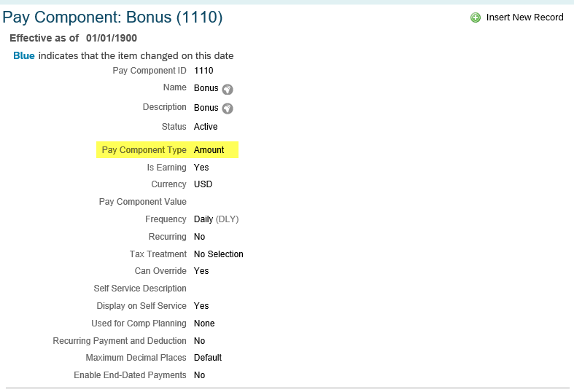Click the green Insert New Record plus icon
The height and width of the screenshot is (392, 574).
[x=475, y=17]
